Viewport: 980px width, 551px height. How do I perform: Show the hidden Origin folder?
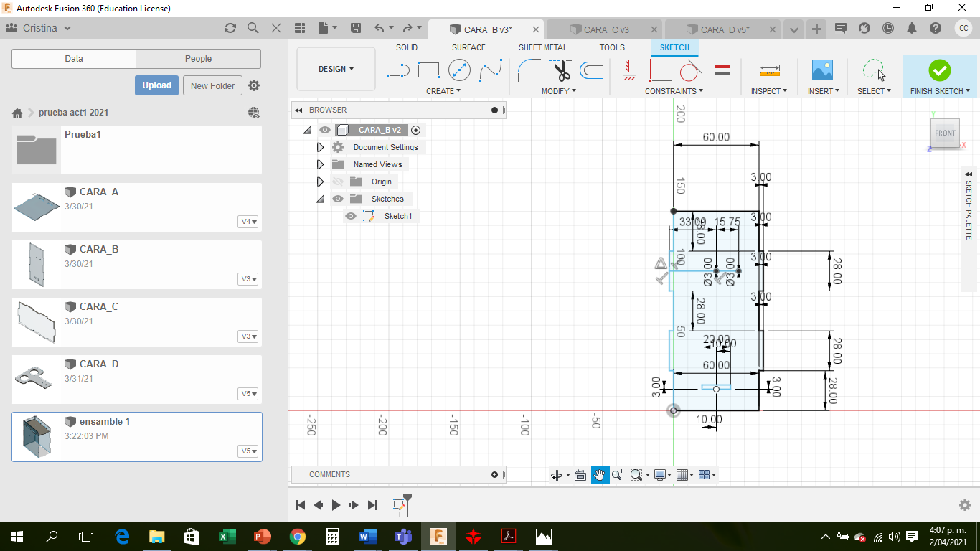pyautogui.click(x=338, y=182)
